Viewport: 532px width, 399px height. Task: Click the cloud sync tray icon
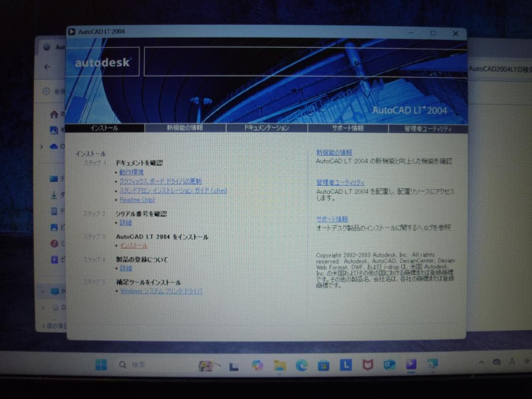pyautogui.click(x=497, y=362)
